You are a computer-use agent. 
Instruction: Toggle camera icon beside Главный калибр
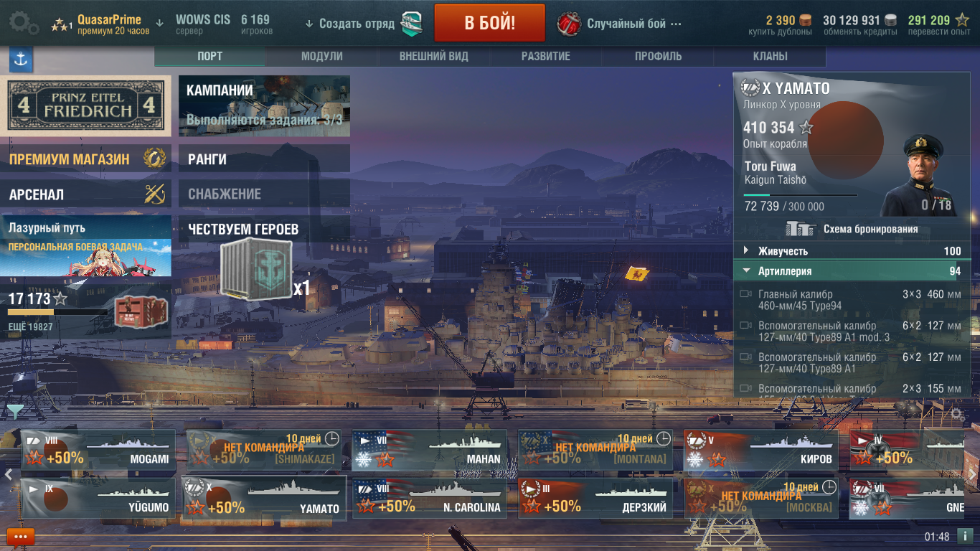745,294
